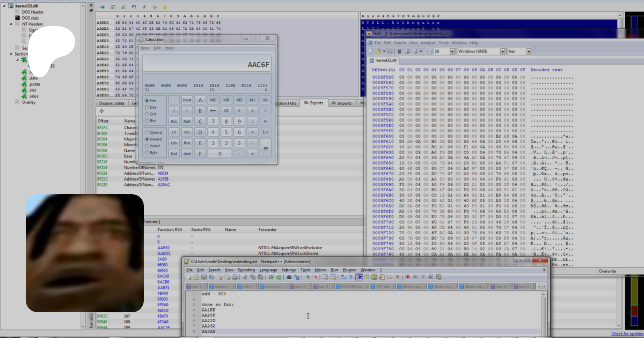
Task: Select Qword size in Calculator
Action: tap(147, 133)
